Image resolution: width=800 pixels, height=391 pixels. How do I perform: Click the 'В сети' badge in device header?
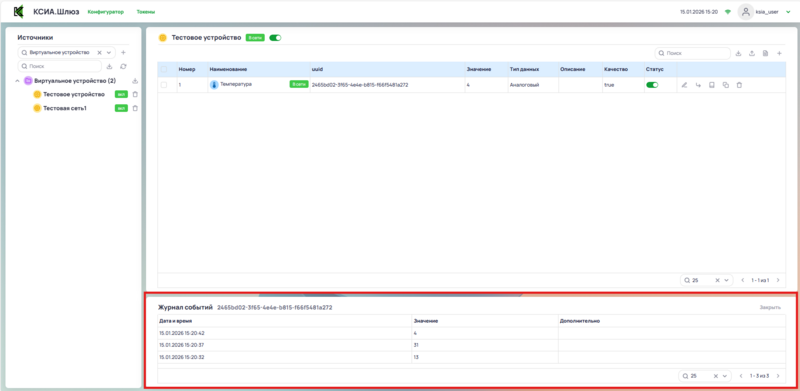pos(255,38)
